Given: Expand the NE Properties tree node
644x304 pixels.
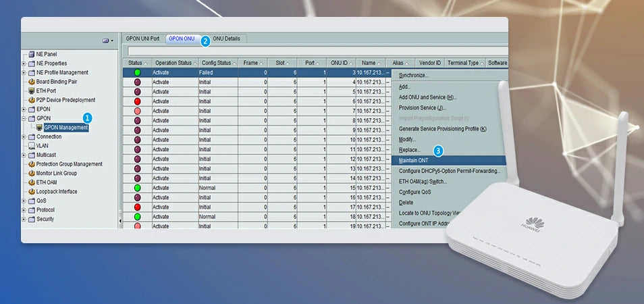Looking at the screenshot, I should coord(24,64).
